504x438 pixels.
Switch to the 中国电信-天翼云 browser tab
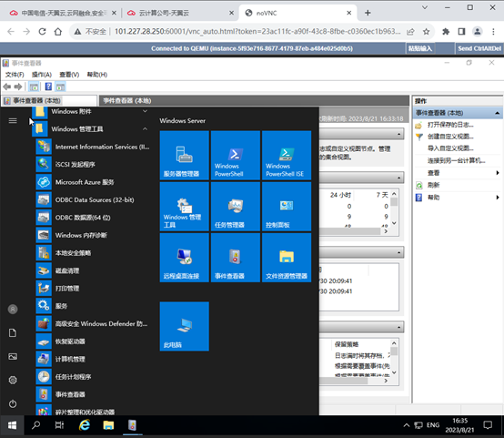tap(62, 13)
